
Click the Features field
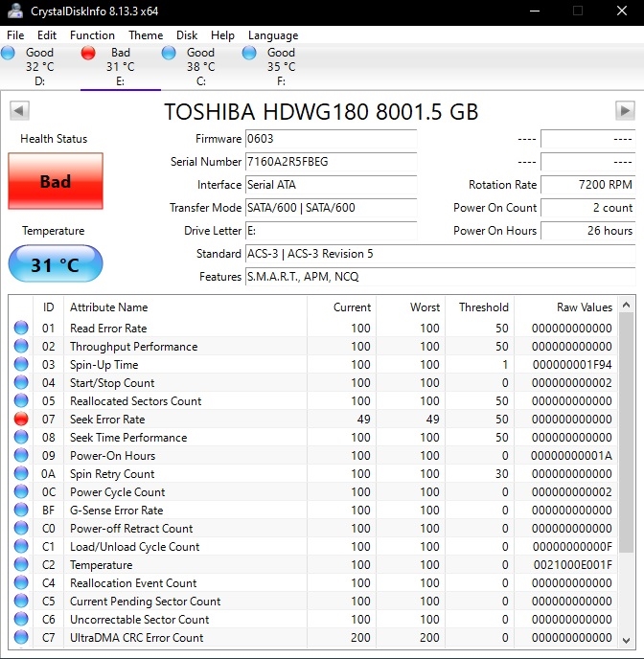[440, 277]
